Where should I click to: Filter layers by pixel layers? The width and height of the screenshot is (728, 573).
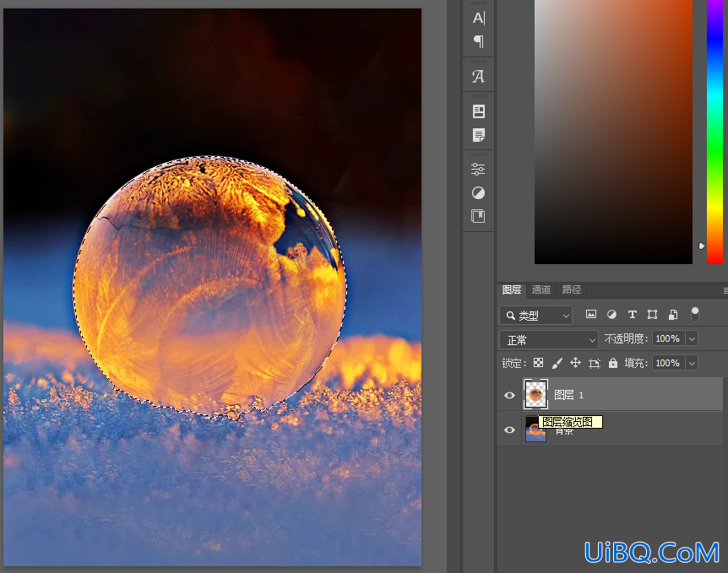591,315
